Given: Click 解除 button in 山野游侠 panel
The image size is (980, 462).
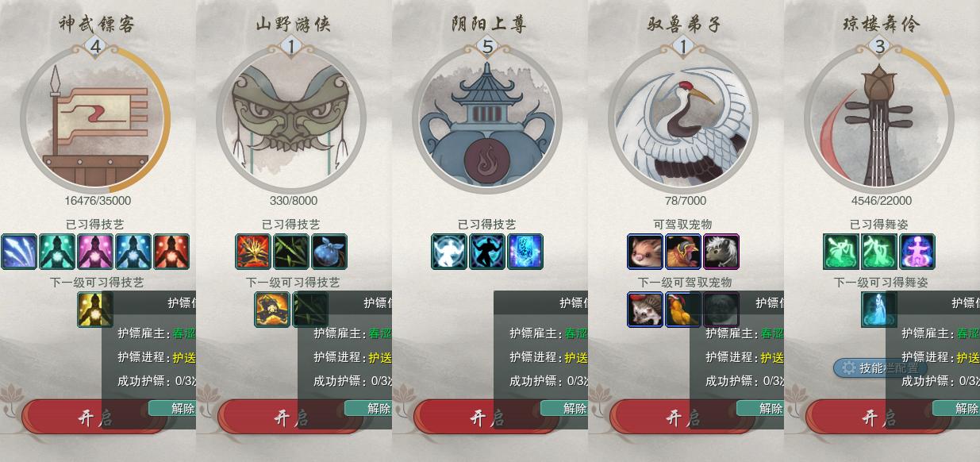Looking at the screenshot, I should [368, 408].
